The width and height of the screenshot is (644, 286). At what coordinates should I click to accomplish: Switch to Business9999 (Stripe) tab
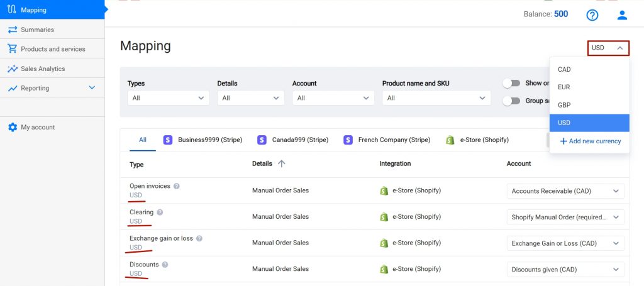point(203,140)
